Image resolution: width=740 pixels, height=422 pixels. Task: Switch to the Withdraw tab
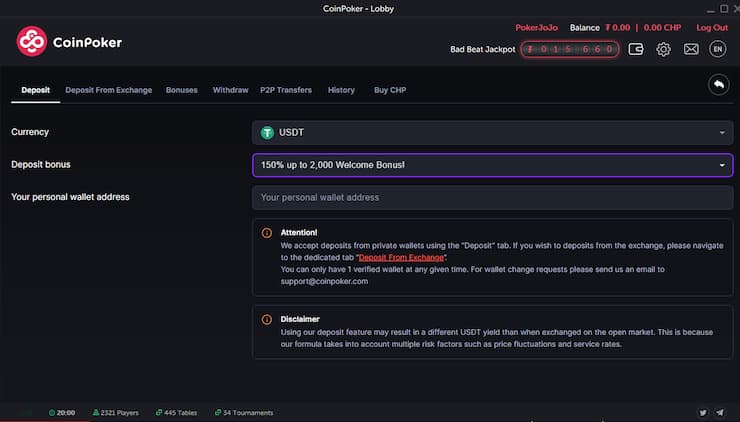point(230,90)
